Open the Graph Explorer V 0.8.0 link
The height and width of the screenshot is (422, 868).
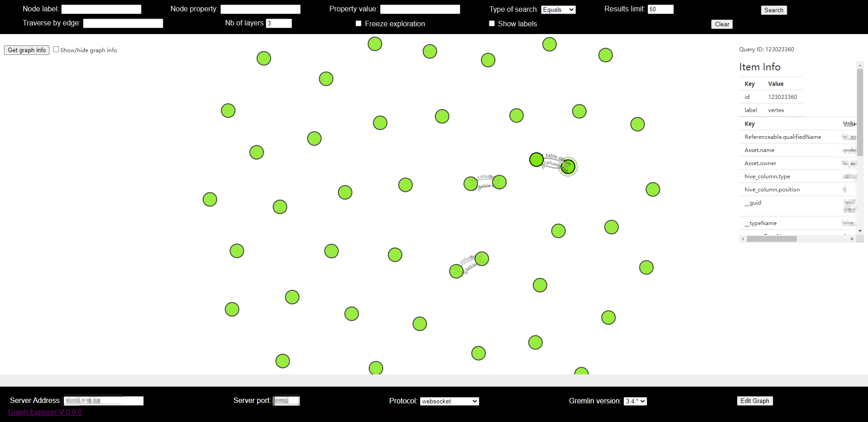45,412
